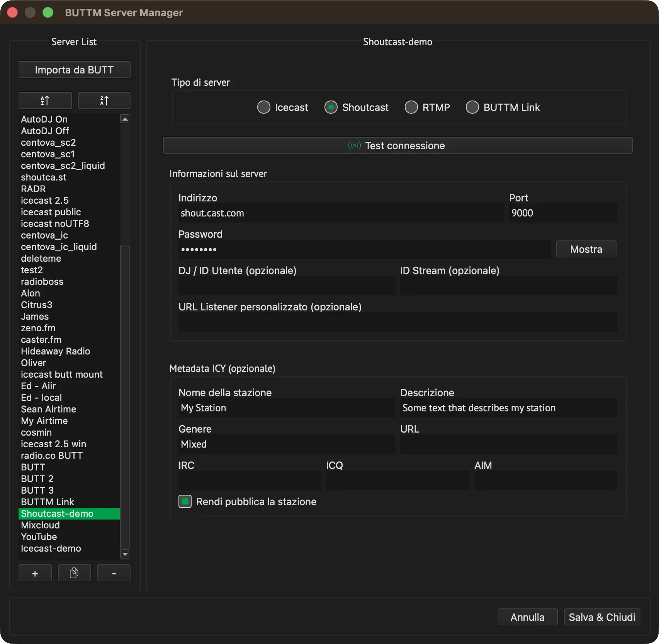Select Hideaway Radio server
Screen dimensions: 659x644
[x=69, y=351]
